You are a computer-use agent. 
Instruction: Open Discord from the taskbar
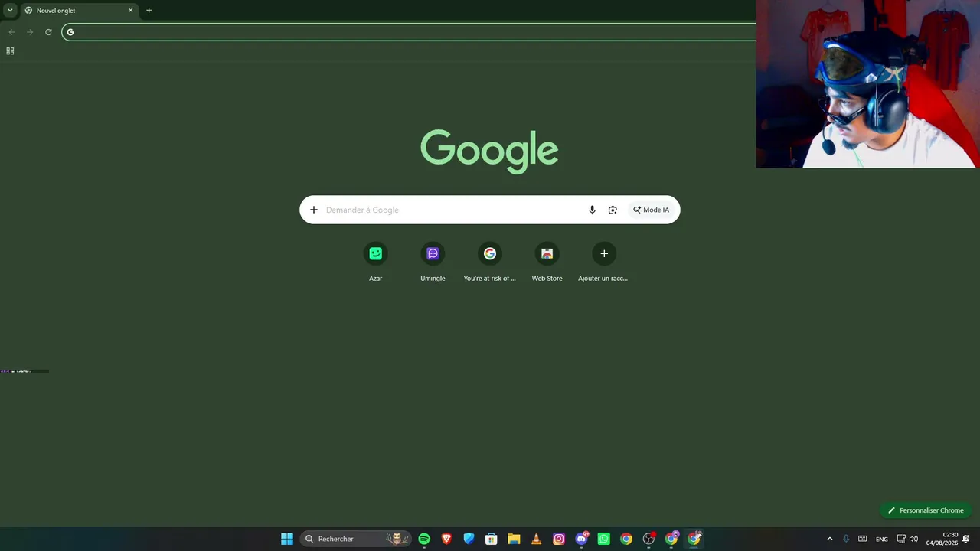point(581,539)
